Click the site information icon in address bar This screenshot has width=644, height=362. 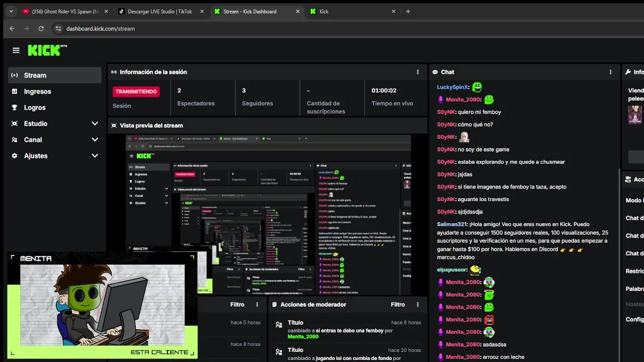[58, 29]
